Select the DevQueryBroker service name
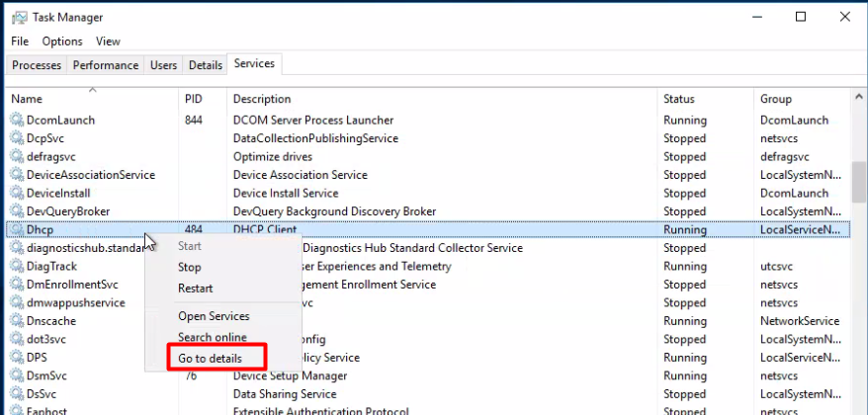This screenshot has height=415, width=868. pos(68,211)
